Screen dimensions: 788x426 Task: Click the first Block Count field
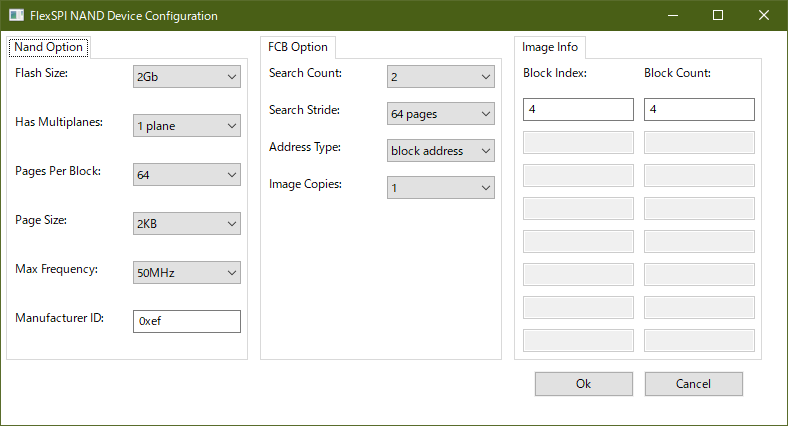pos(699,110)
